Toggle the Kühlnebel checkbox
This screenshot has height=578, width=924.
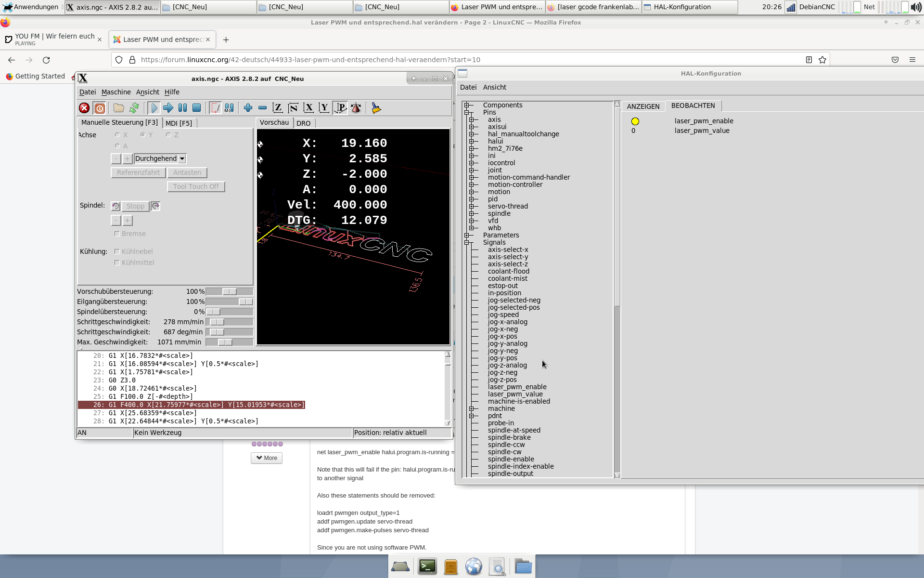coord(117,251)
